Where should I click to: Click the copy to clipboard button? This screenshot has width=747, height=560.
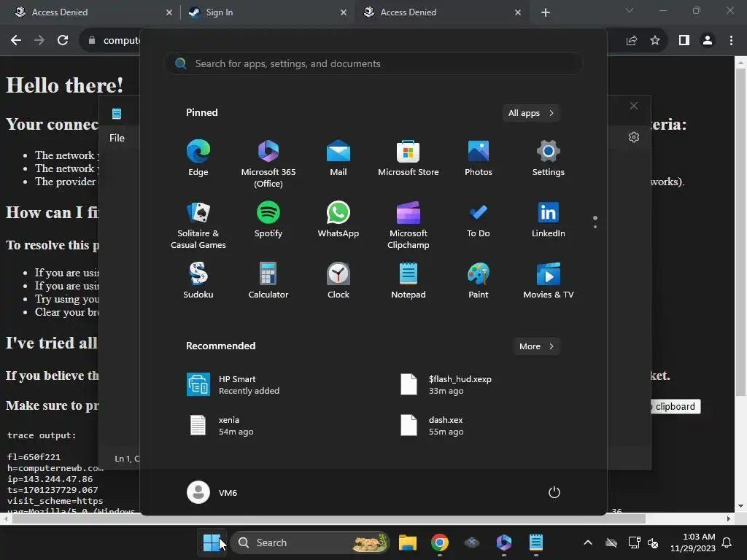coord(676,407)
